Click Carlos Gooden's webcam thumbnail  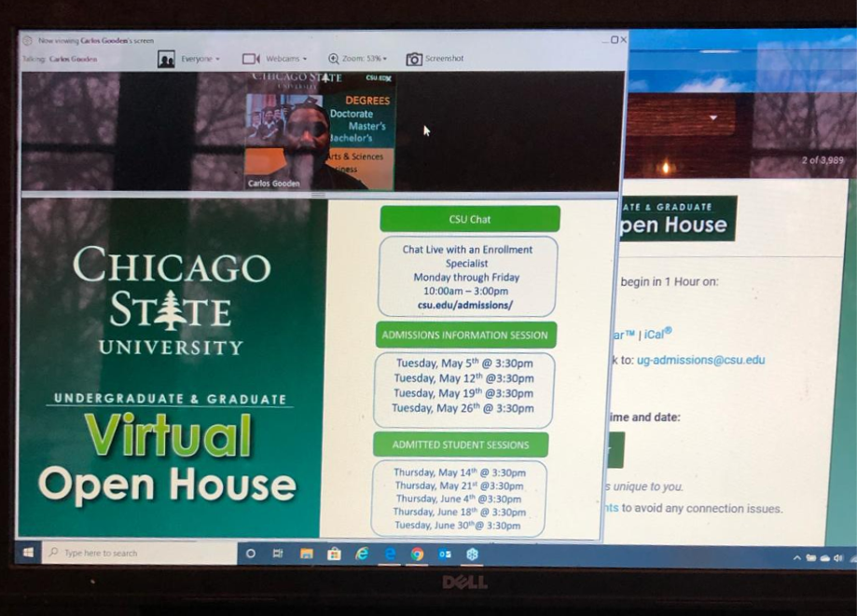click(x=320, y=131)
